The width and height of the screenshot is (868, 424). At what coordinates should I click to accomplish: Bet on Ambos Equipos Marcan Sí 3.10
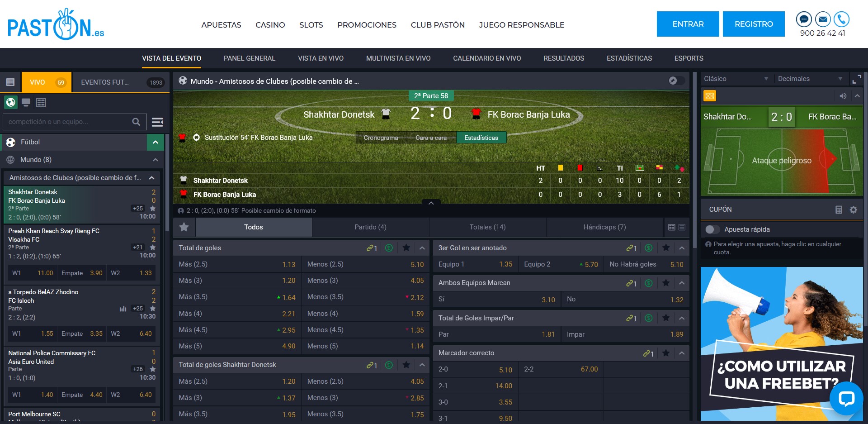497,300
